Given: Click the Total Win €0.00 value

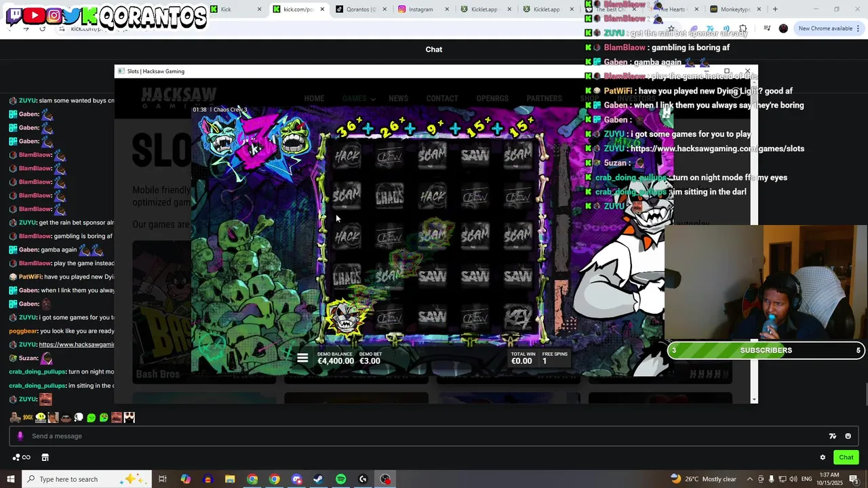Looking at the screenshot, I should [521, 361].
